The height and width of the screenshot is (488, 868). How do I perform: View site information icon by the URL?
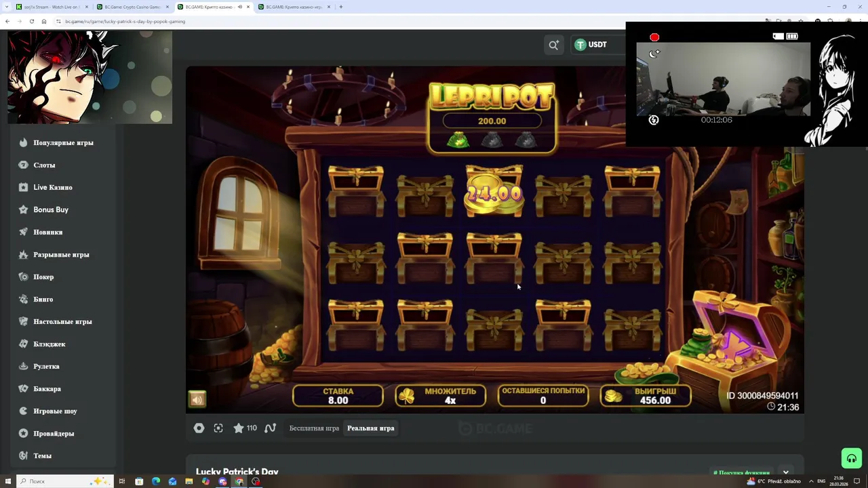click(x=58, y=22)
